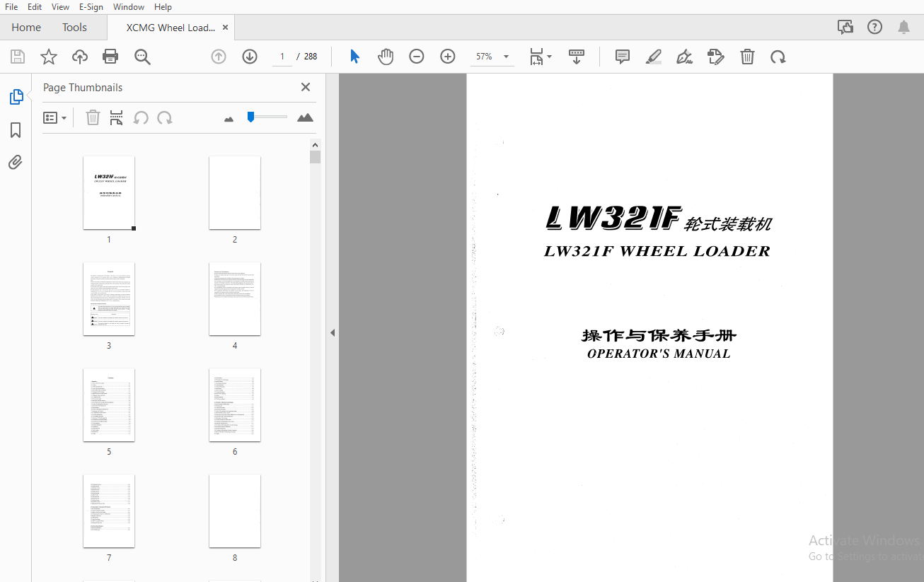Click the Save file icon
This screenshot has height=582, width=924.
point(18,57)
